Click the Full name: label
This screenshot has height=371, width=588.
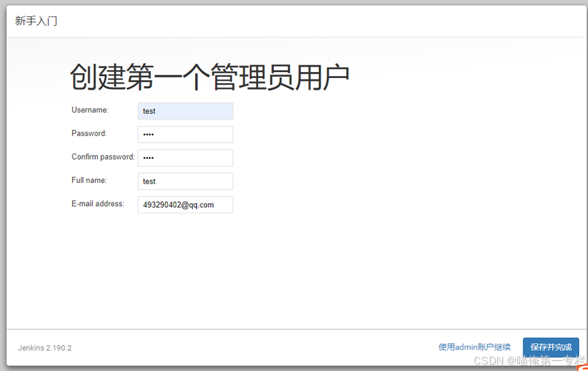(x=89, y=180)
